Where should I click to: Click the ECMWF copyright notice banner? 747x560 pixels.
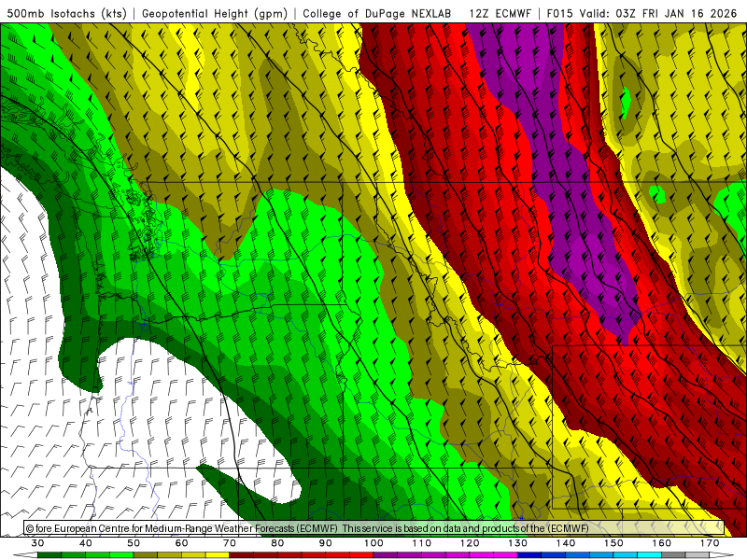374,528
